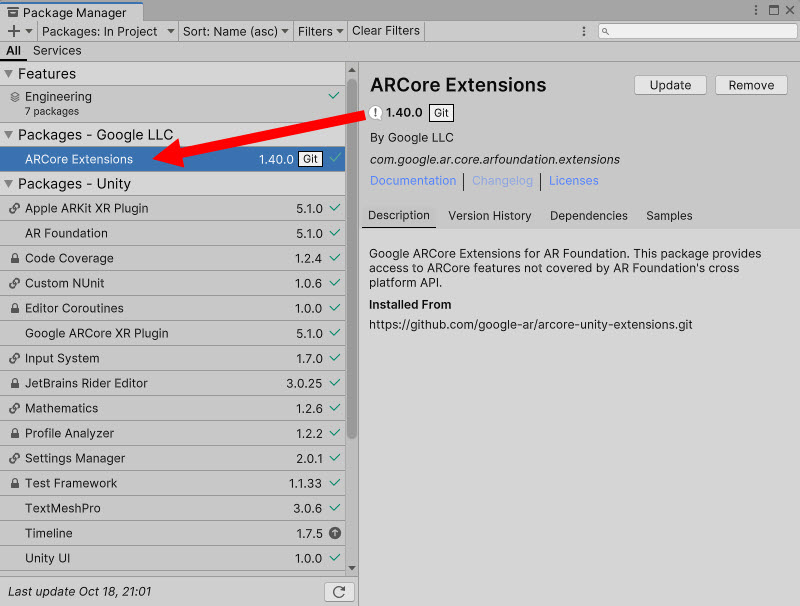Click the Input System version 1.7.0 value
The image size is (800, 606).
(x=309, y=359)
